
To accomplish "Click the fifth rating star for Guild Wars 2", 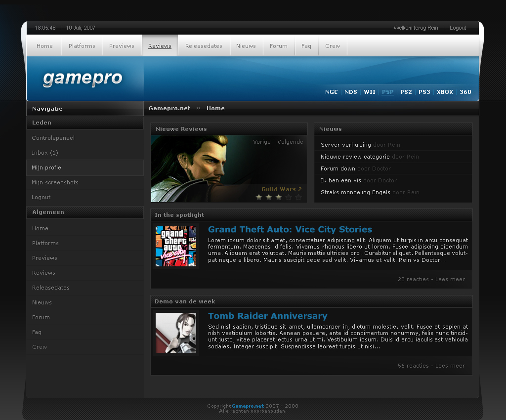I will pyautogui.click(x=299, y=197).
